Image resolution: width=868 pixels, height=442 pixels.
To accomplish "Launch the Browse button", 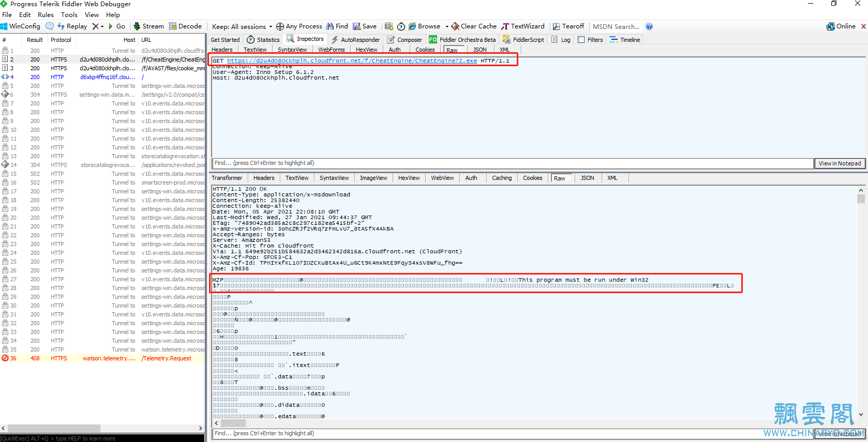I will tap(424, 26).
